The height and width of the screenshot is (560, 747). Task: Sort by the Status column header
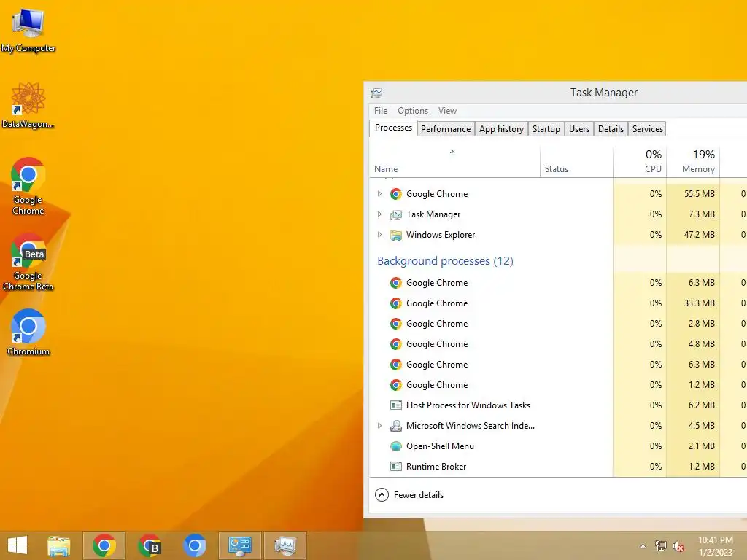576,162
